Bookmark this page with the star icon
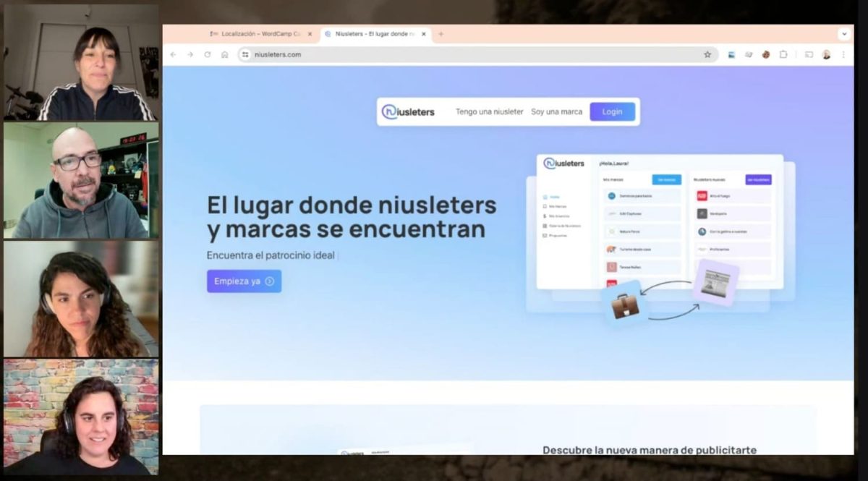Screen dimensions: 868x481 click(x=707, y=54)
